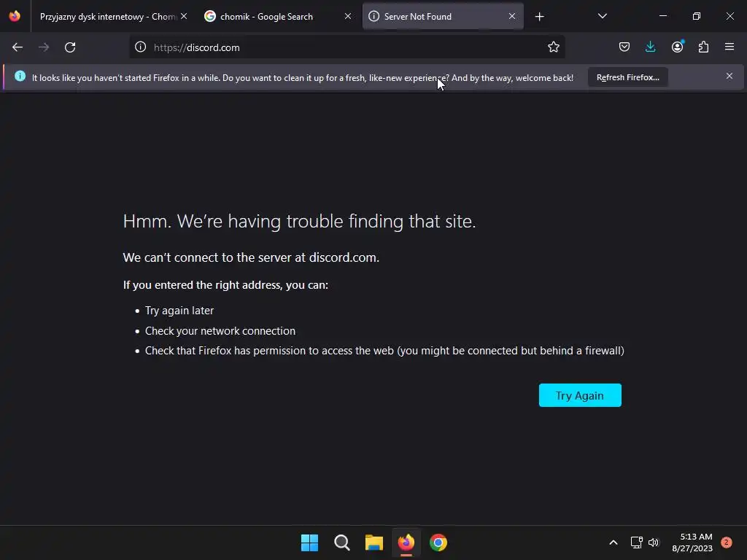Open Windows Search from taskbar
Screen dimensions: 747x560
tap(341, 542)
